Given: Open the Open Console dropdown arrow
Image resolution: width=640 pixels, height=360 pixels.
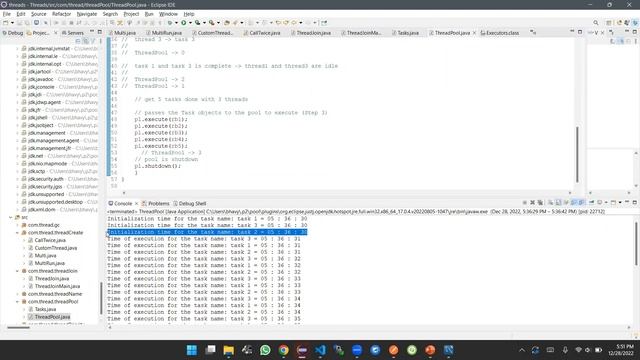Looking at the screenshot, I should (620, 202).
